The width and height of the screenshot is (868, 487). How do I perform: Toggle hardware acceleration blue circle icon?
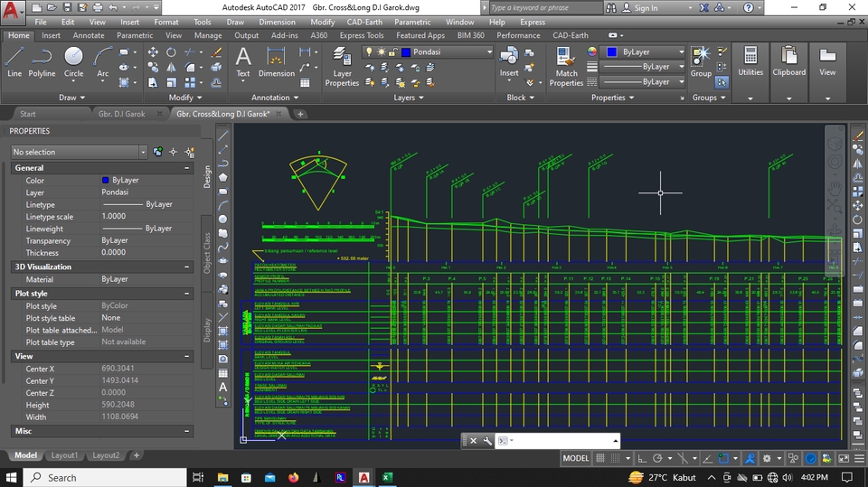(x=811, y=458)
